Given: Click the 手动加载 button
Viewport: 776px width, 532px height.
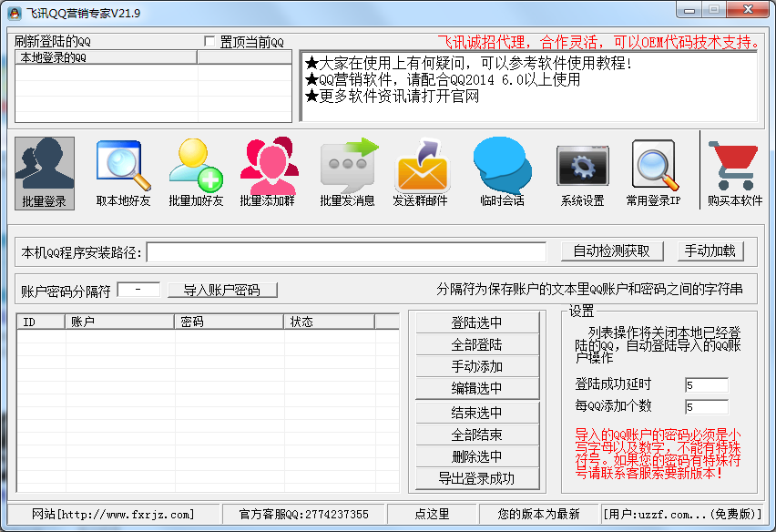Looking at the screenshot, I should pyautogui.click(x=710, y=251).
